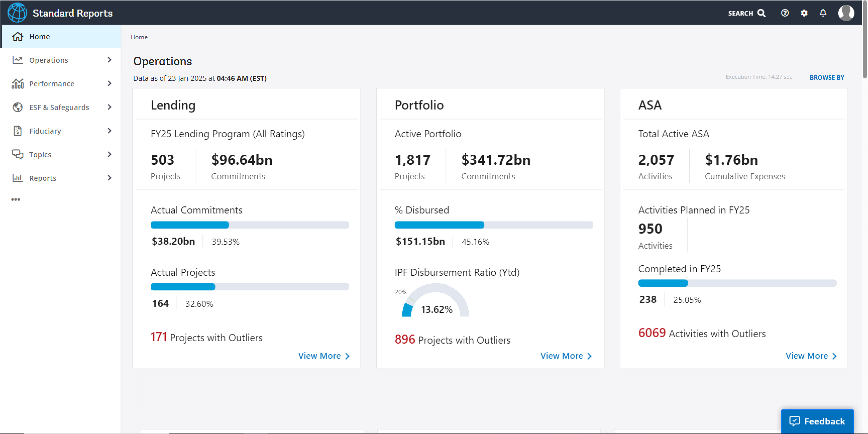Click View More under the Lending card
The height and width of the screenshot is (434, 868).
[319, 355]
